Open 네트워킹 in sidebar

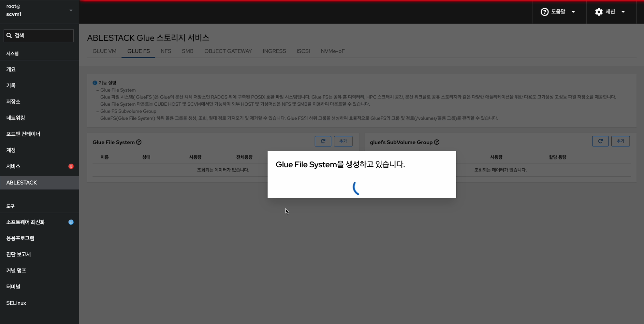40,118
